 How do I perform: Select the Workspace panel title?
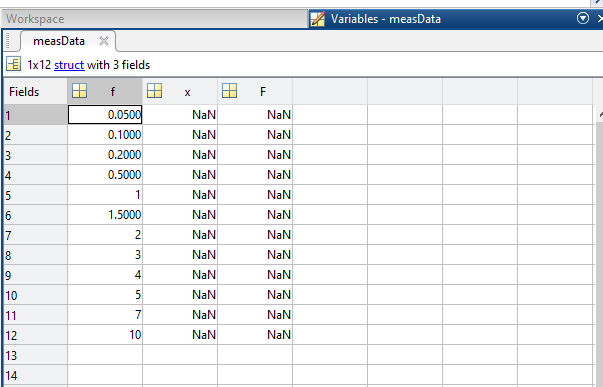pyautogui.click(x=35, y=19)
